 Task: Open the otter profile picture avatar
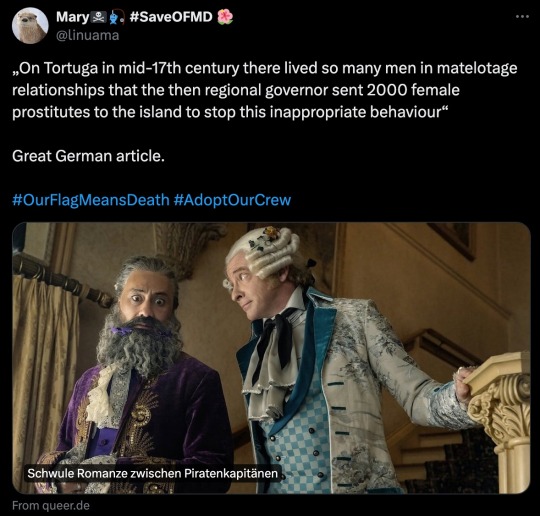[30, 25]
